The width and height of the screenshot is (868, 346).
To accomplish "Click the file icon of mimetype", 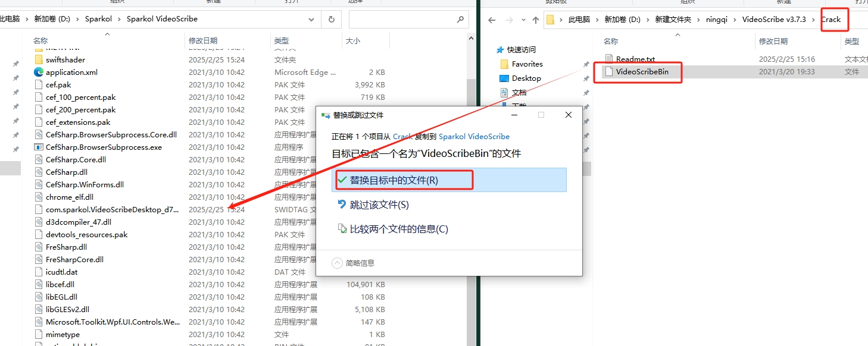I will [39, 334].
